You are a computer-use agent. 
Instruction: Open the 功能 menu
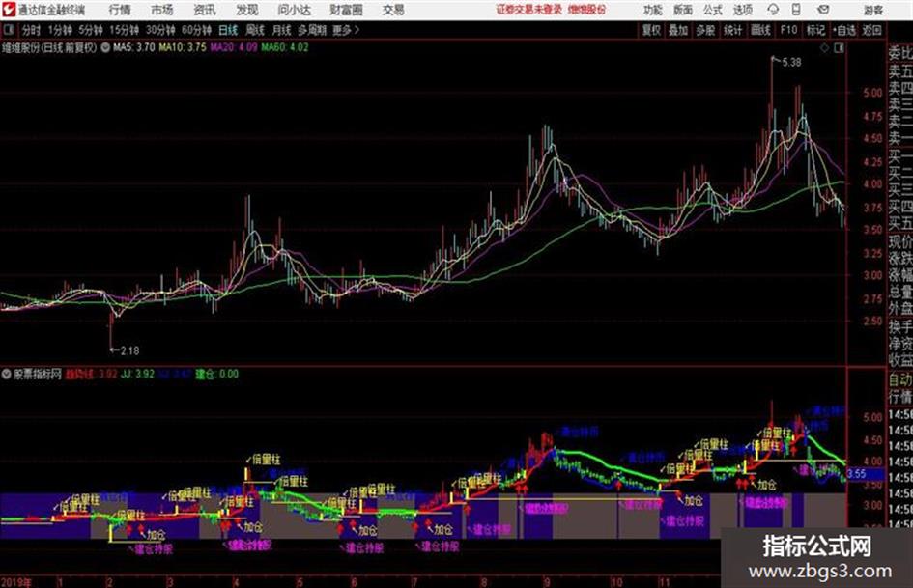click(x=653, y=10)
